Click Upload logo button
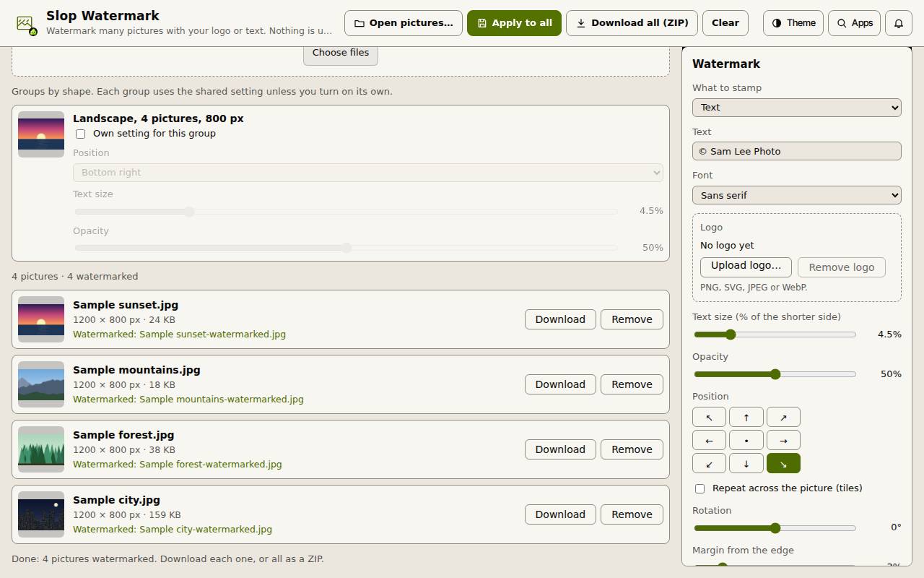The width and height of the screenshot is (924, 578). [x=746, y=267]
